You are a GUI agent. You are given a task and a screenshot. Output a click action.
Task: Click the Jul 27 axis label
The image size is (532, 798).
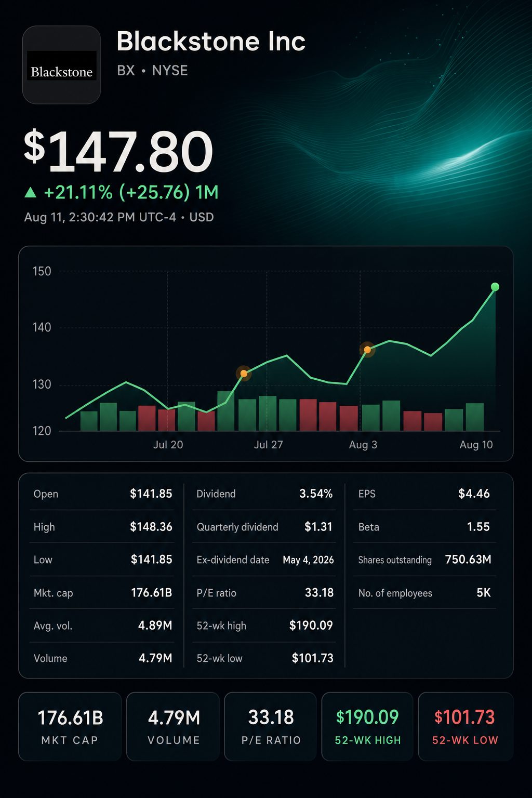tap(268, 445)
